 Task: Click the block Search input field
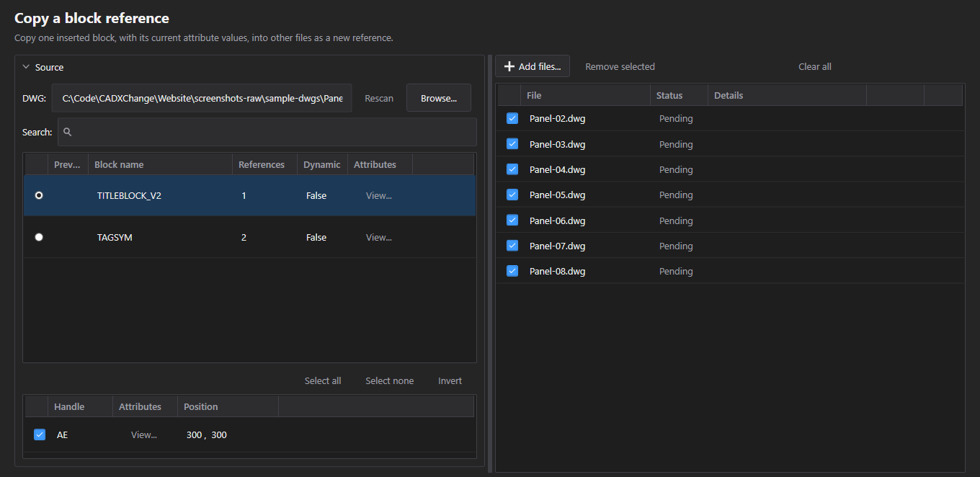267,132
